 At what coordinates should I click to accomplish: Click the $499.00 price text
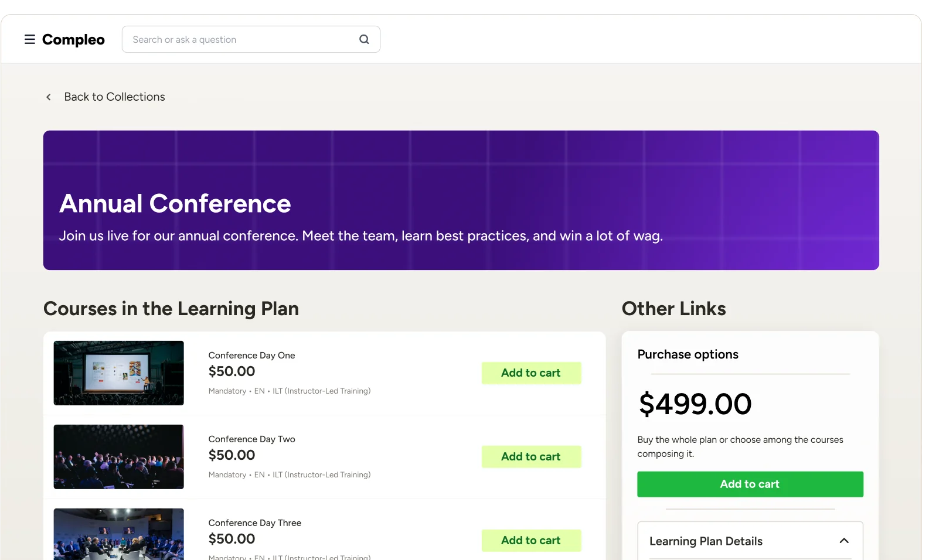[695, 404]
